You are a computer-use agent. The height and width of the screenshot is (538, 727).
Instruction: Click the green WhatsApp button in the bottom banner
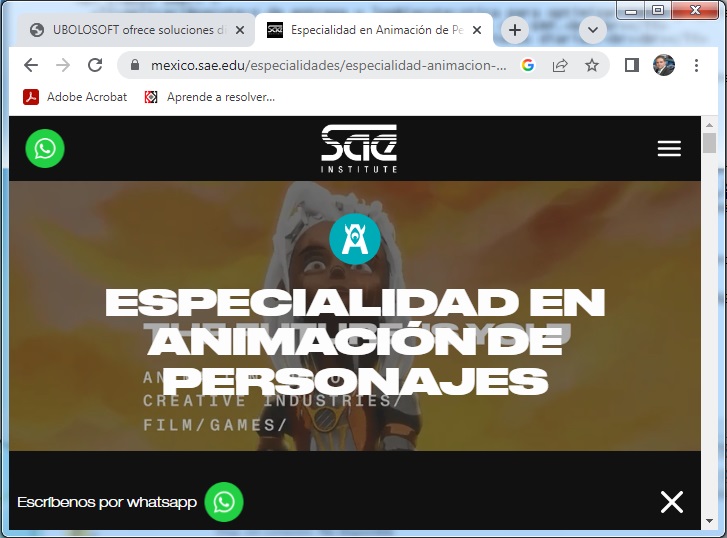[224, 502]
